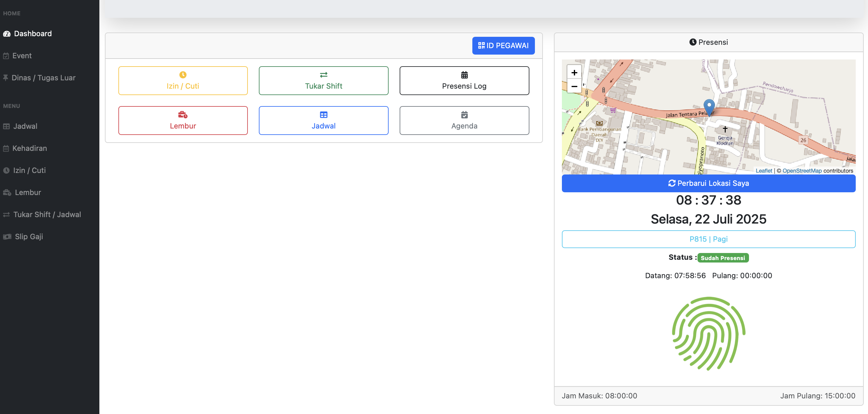Click the ID PEGAWAI button

[x=503, y=45]
